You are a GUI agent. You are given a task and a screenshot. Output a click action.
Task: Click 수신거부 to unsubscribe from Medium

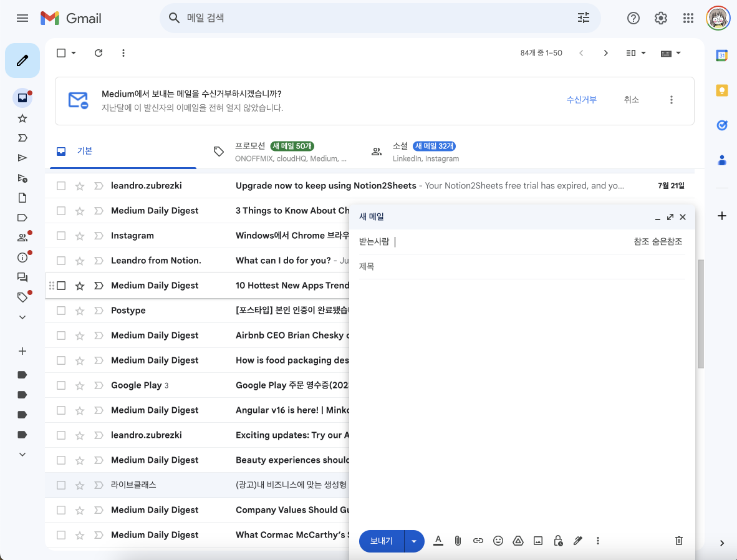581,100
